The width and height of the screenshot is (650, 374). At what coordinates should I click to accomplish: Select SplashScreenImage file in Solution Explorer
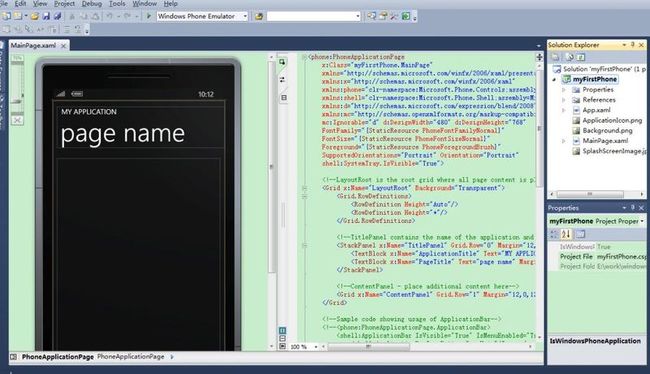coord(614,151)
